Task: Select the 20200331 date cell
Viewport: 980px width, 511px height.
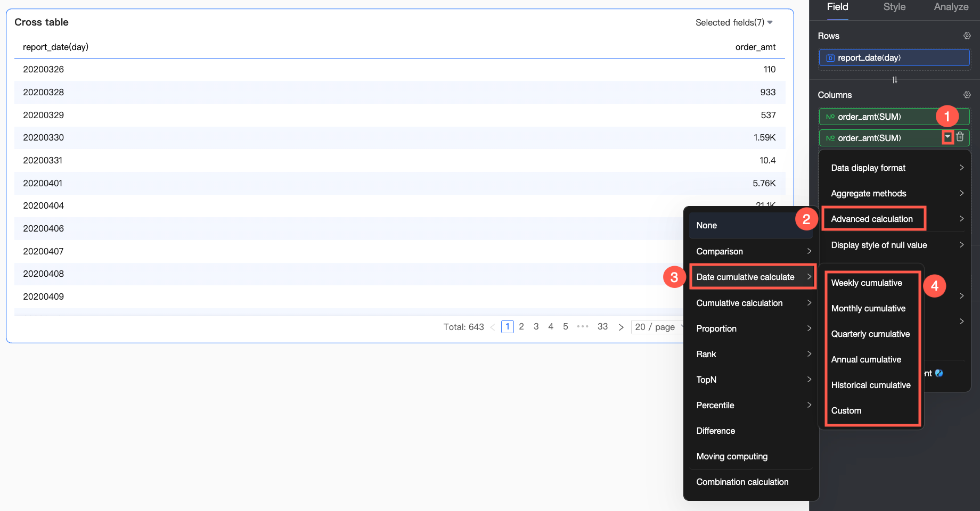Action: 43,160
